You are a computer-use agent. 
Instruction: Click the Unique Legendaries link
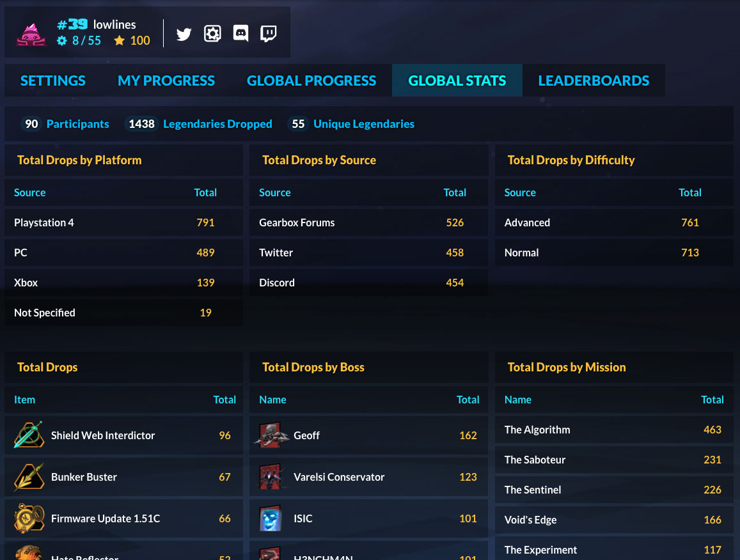click(x=363, y=124)
